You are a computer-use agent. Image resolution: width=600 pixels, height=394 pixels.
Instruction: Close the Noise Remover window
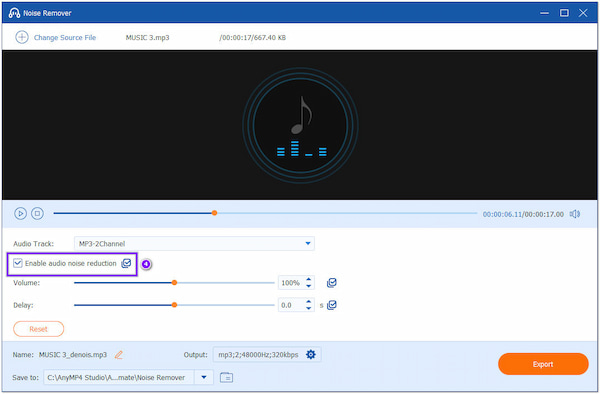583,13
